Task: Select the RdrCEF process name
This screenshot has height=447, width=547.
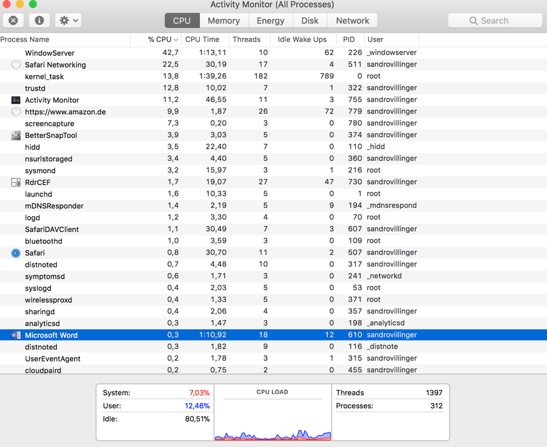Action: point(37,182)
